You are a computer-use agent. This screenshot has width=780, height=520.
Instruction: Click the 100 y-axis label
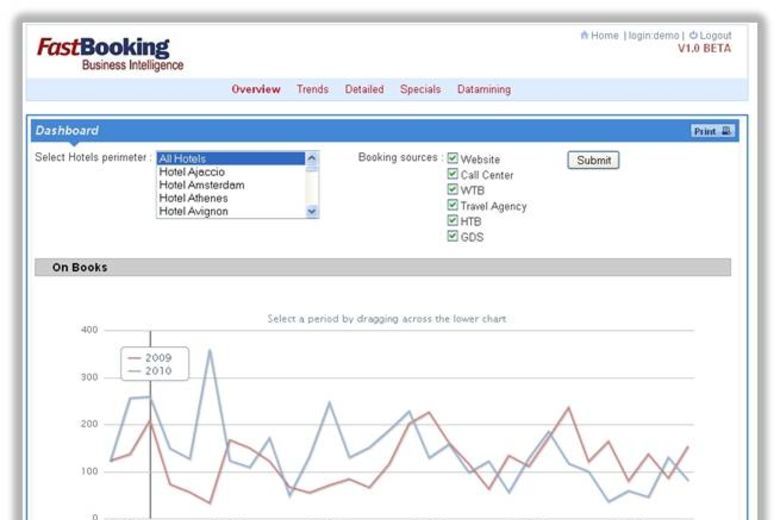[90, 471]
